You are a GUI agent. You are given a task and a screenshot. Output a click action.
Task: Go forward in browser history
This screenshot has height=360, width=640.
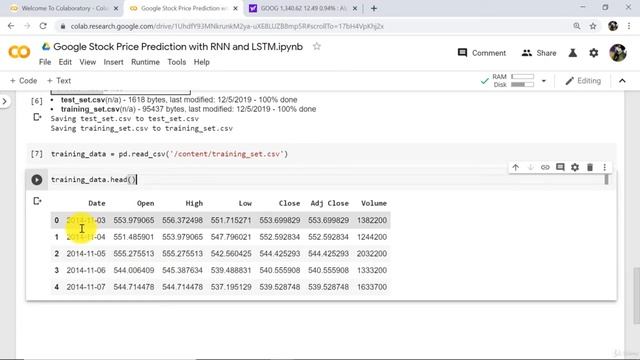[27, 26]
